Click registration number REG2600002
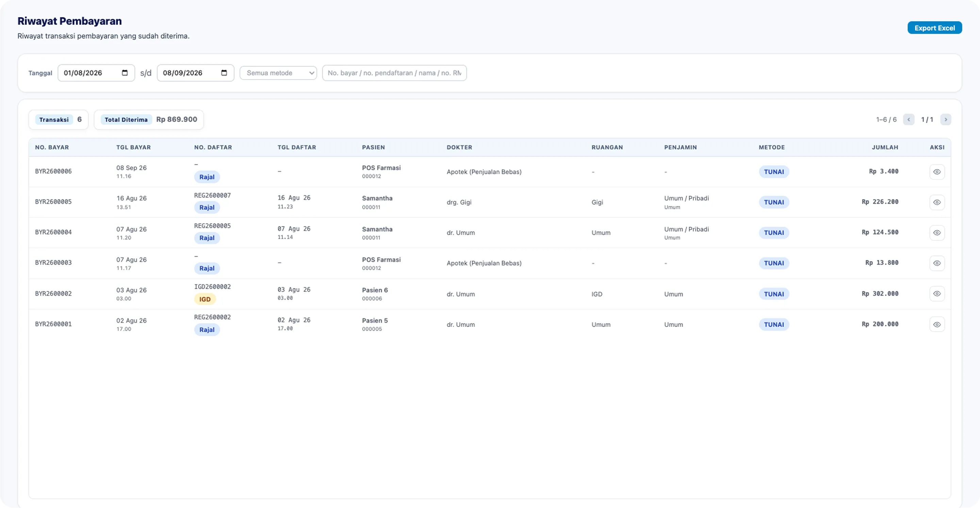 point(212,317)
